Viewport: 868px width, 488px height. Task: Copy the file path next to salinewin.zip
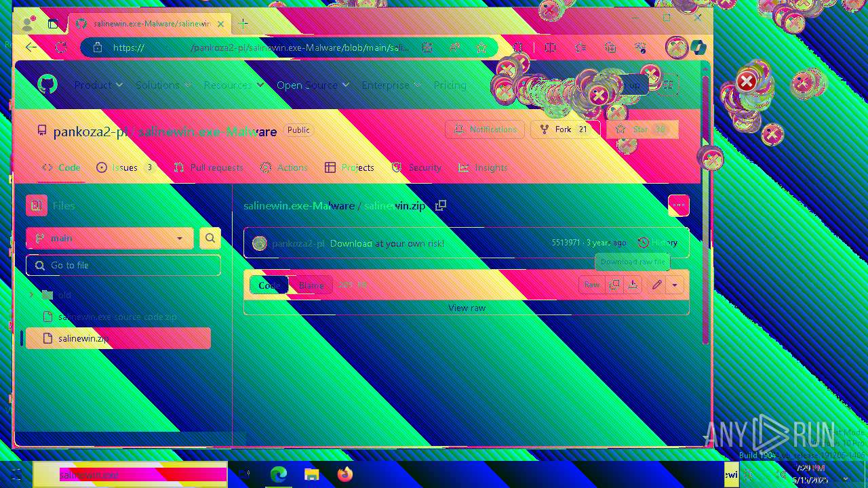pyautogui.click(x=441, y=205)
